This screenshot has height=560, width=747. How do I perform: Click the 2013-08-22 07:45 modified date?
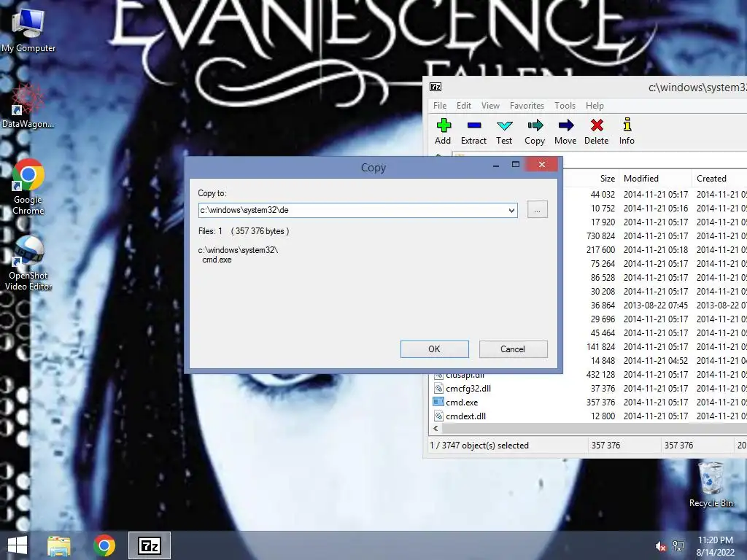pyautogui.click(x=656, y=306)
